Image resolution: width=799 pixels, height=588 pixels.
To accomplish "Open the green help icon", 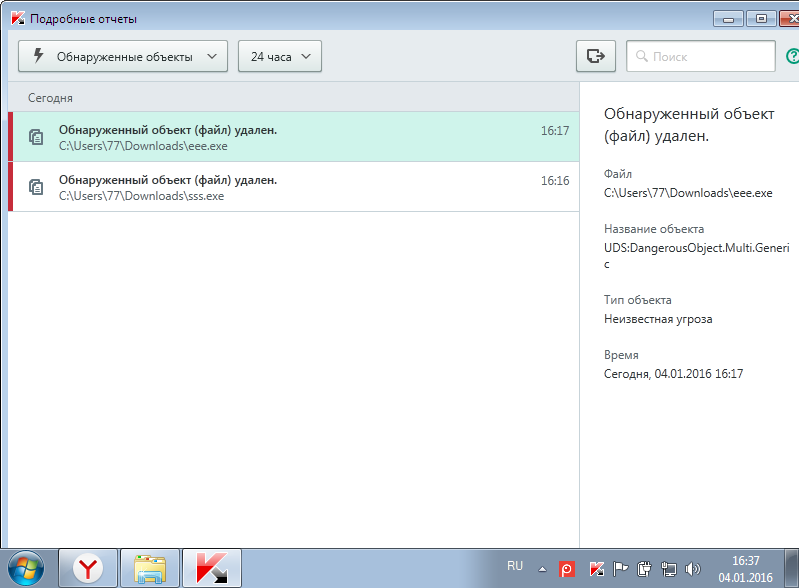I will (x=793, y=56).
